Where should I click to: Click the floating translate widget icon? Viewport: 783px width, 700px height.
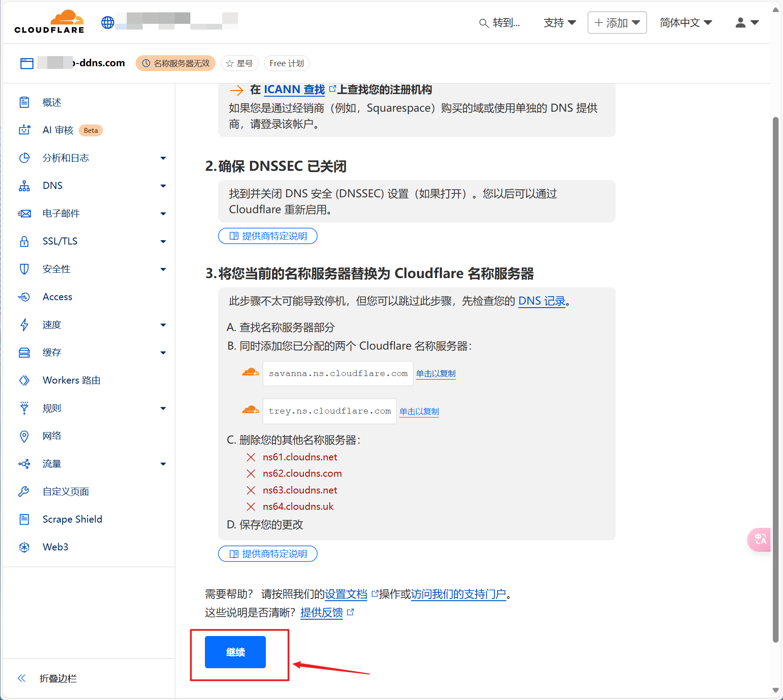click(x=760, y=539)
